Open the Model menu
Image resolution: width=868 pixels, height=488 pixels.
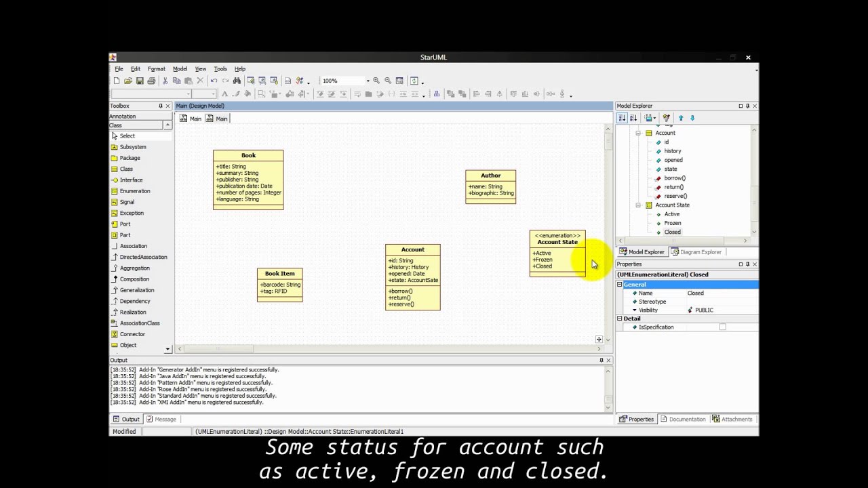[180, 68]
